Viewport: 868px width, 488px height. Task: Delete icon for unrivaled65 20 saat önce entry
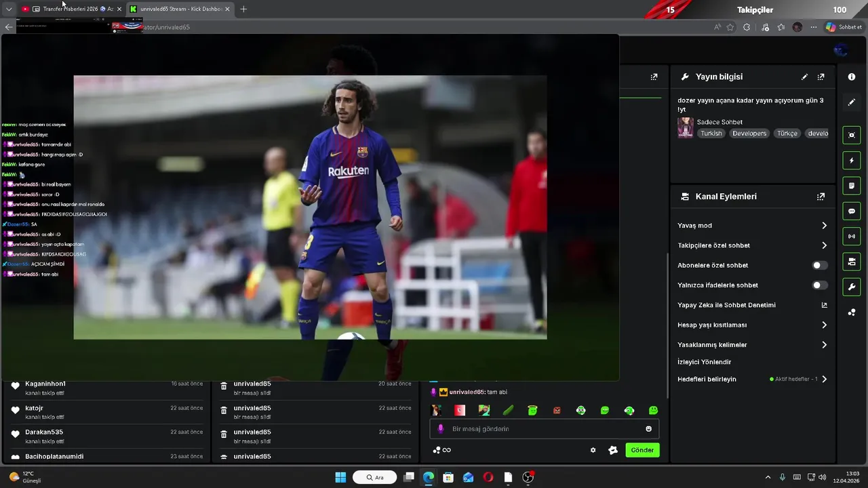[x=224, y=386]
